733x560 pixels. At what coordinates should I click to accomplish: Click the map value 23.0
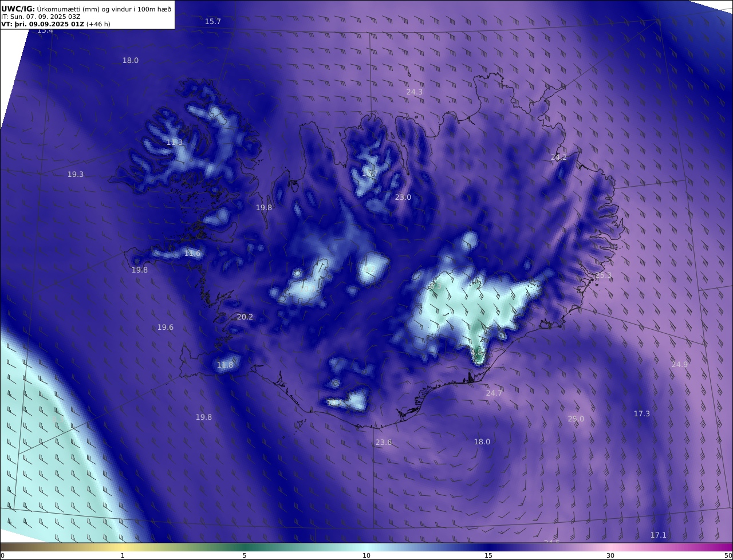[x=403, y=197]
